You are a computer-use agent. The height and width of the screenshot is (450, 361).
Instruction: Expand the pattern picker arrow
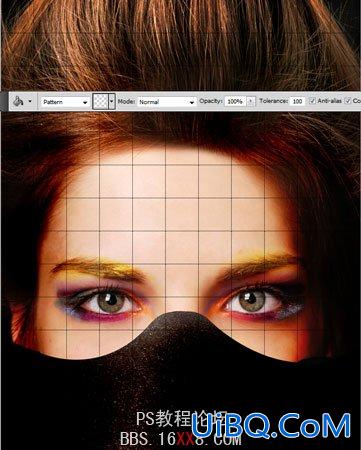[112, 101]
